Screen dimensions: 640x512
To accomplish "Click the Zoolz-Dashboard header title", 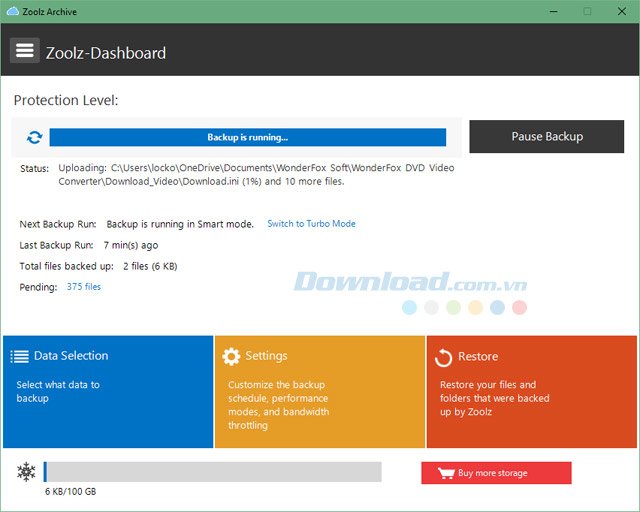I will point(106,53).
